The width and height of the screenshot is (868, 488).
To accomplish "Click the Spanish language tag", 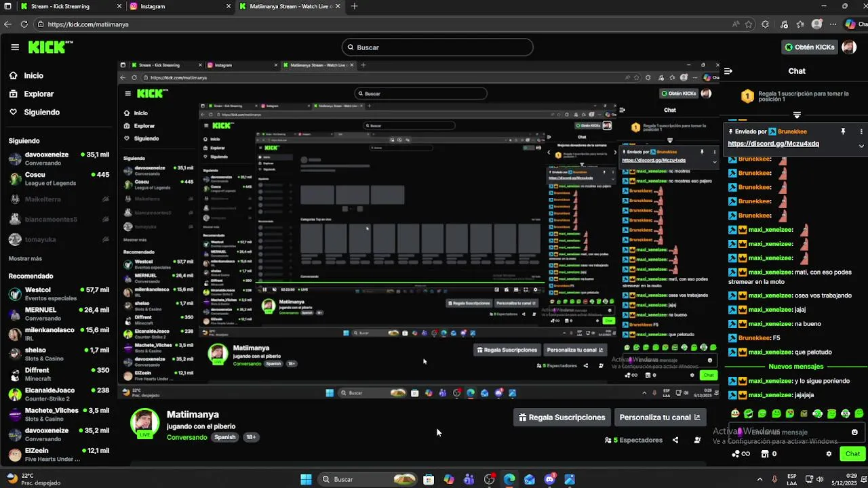I will click(224, 437).
